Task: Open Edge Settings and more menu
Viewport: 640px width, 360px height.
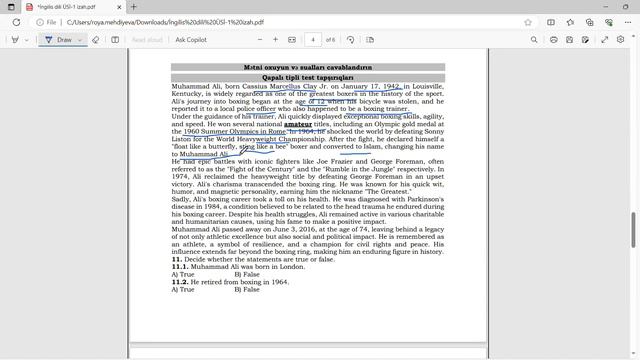Action: point(628,22)
